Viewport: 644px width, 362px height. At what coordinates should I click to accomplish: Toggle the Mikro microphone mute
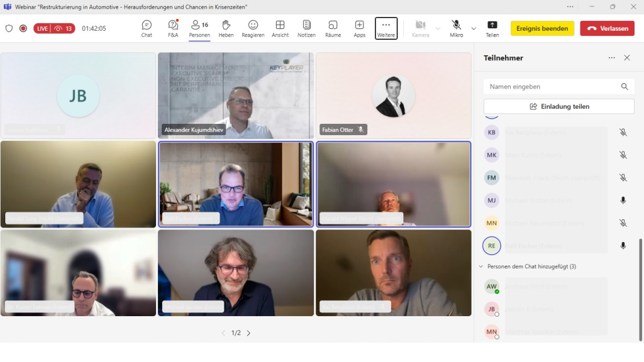[x=456, y=28]
